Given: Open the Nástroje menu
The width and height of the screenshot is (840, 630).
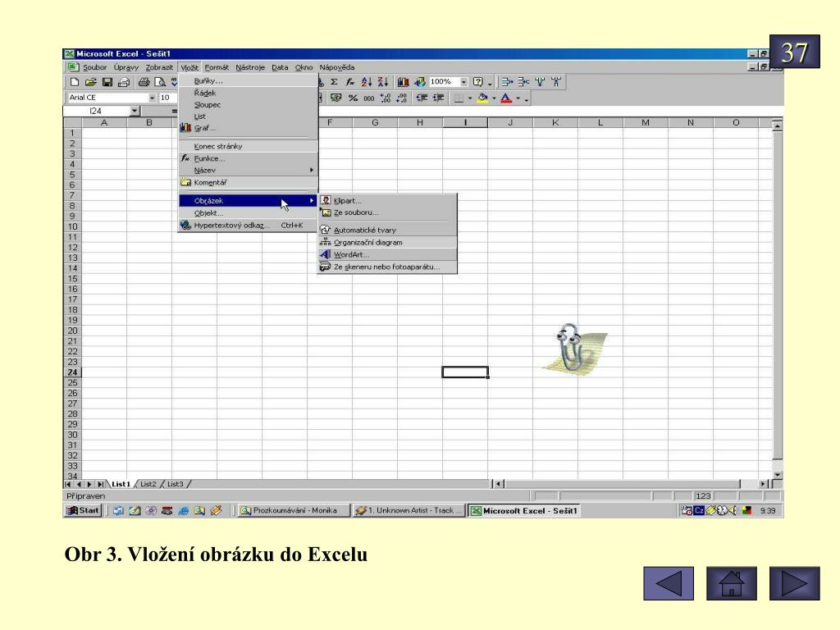Looking at the screenshot, I should click(250, 67).
